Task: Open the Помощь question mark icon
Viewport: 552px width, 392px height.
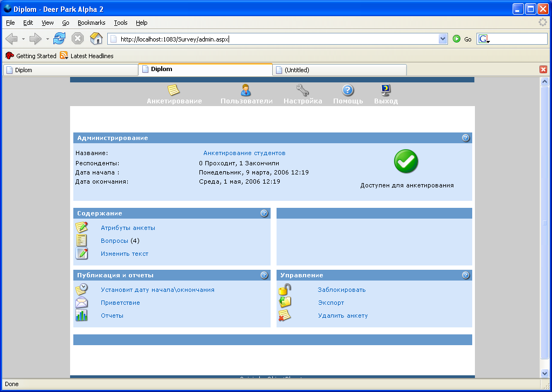Action: (348, 90)
